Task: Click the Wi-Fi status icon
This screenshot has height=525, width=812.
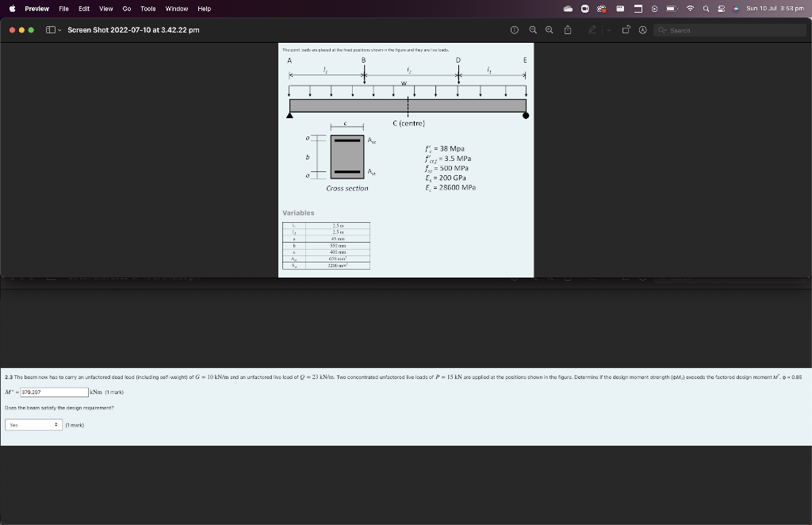Action: pos(691,8)
